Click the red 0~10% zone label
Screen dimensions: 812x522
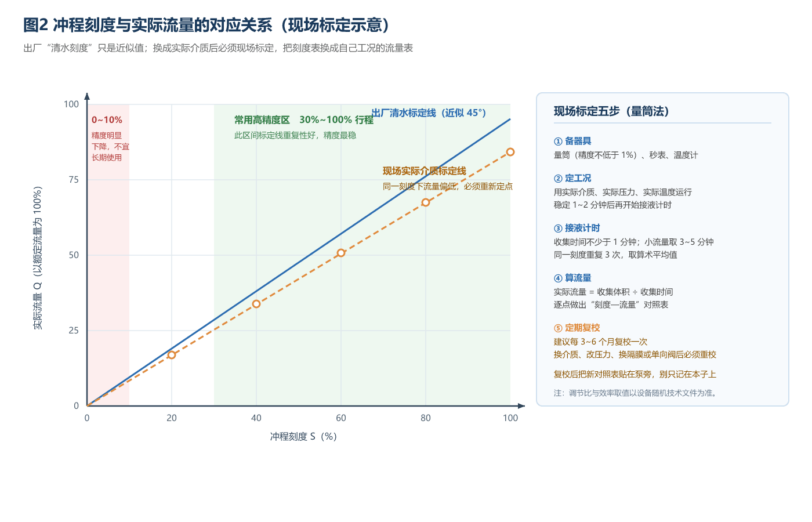click(107, 120)
